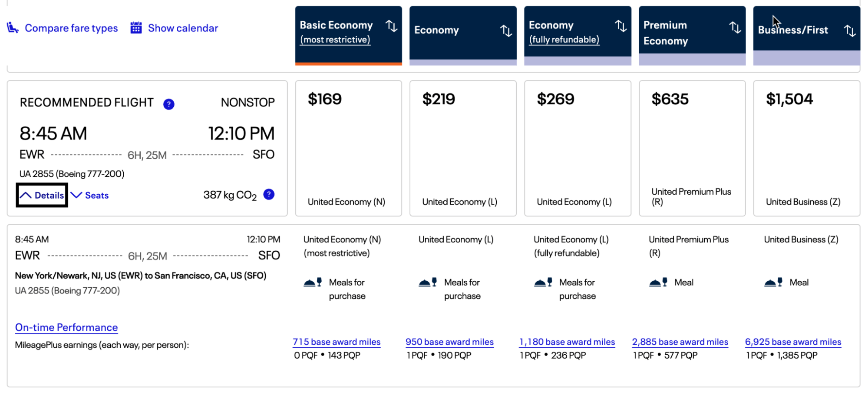Choose the $169 United Economy (N) fare

point(348,148)
